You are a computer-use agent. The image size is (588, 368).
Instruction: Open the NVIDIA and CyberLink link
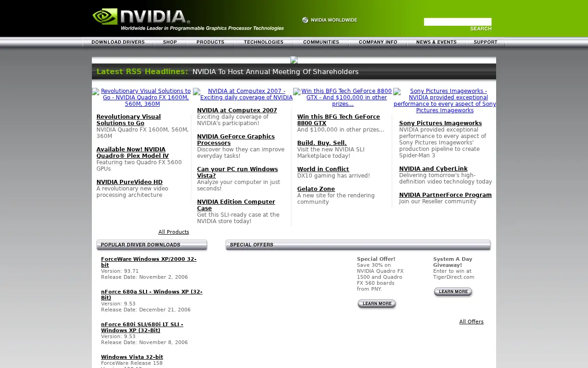[x=433, y=169]
